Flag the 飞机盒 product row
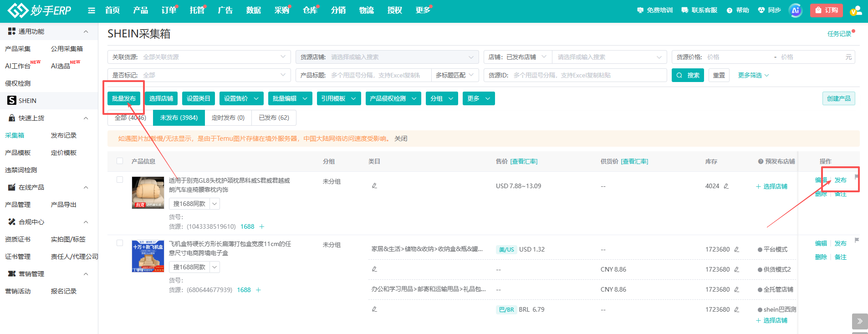Image resolution: width=868 pixels, height=334 pixels. tap(857, 240)
